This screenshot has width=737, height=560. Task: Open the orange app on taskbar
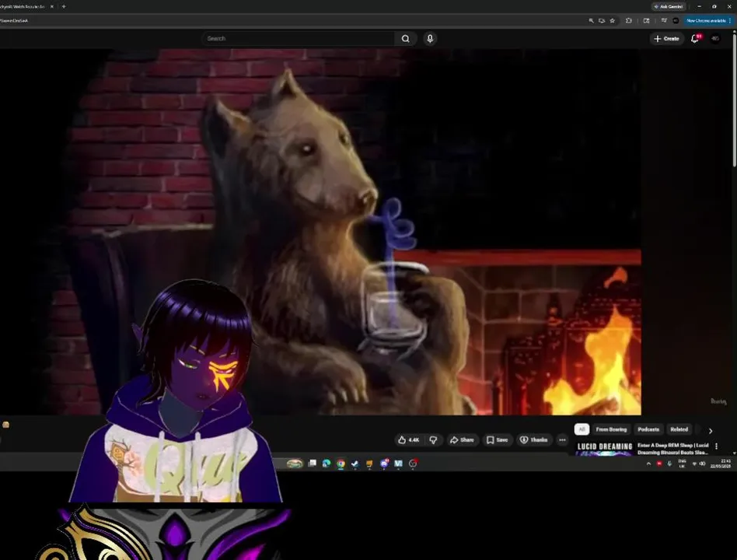tap(369, 464)
